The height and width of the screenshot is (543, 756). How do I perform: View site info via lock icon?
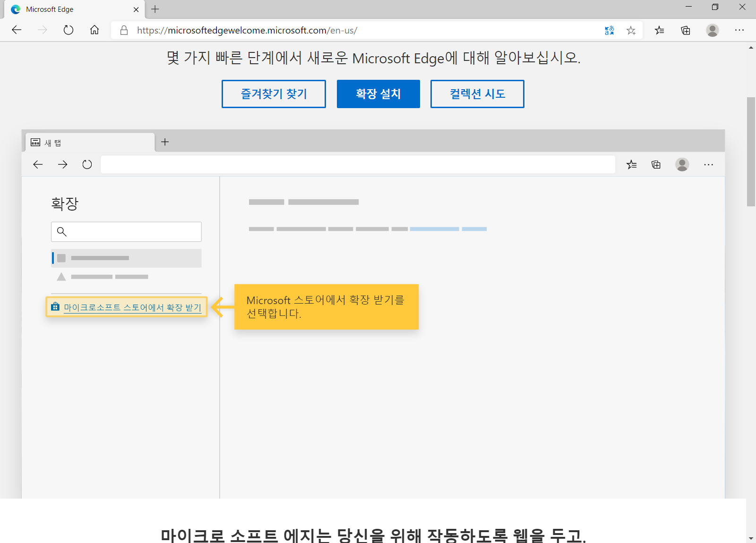click(x=124, y=30)
